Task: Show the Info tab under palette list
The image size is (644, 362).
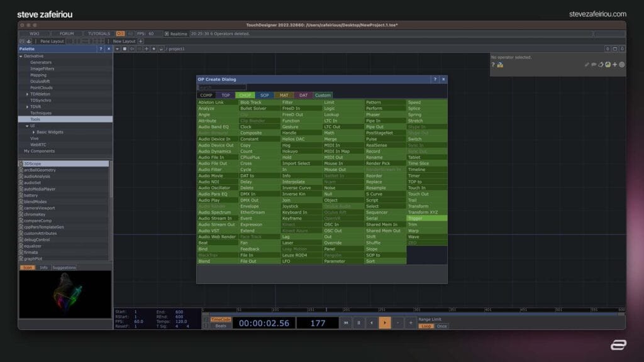Action: tap(43, 268)
